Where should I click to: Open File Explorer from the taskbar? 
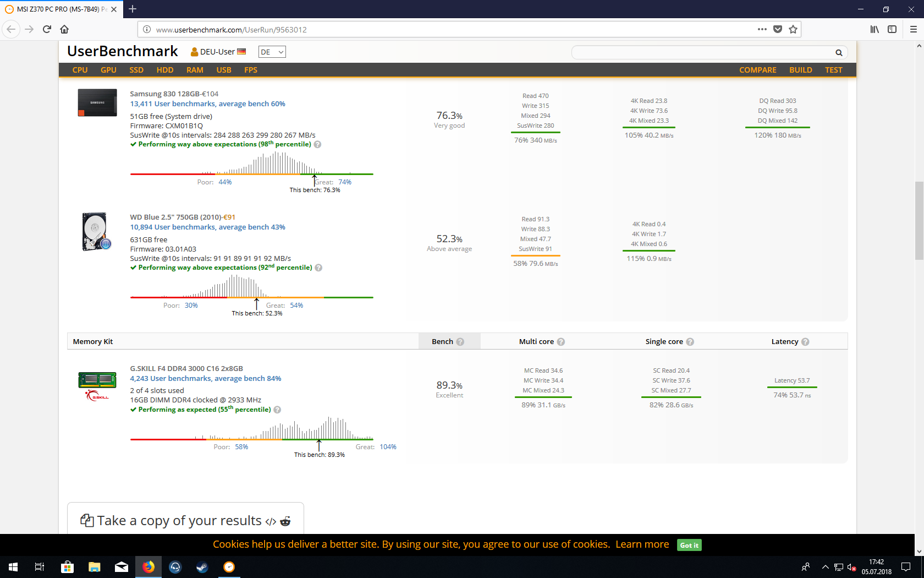point(95,567)
